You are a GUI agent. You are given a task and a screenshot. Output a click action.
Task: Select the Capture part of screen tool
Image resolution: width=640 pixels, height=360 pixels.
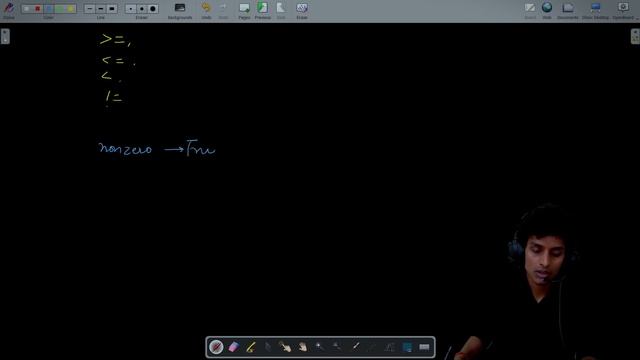tap(407, 347)
